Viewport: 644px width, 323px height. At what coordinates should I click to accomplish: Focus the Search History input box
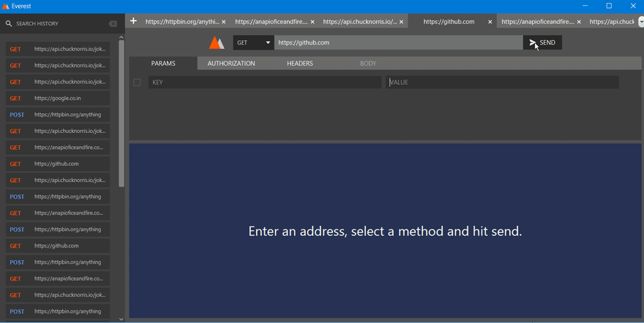tap(59, 24)
